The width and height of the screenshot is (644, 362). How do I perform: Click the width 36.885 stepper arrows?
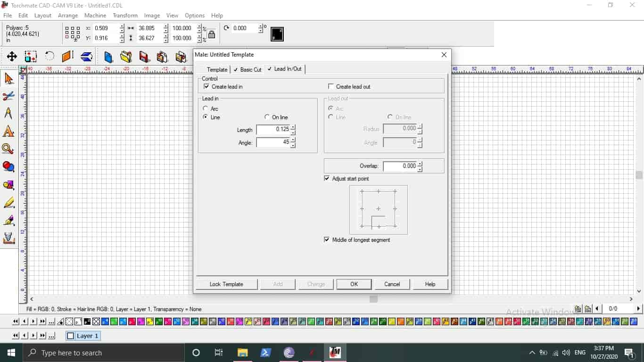(x=165, y=28)
